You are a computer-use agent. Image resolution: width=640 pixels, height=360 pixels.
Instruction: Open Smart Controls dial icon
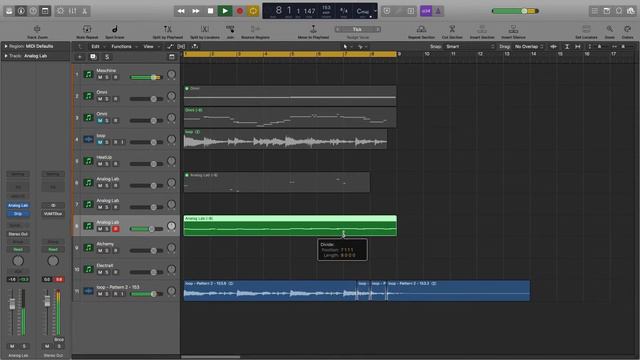(x=60, y=11)
